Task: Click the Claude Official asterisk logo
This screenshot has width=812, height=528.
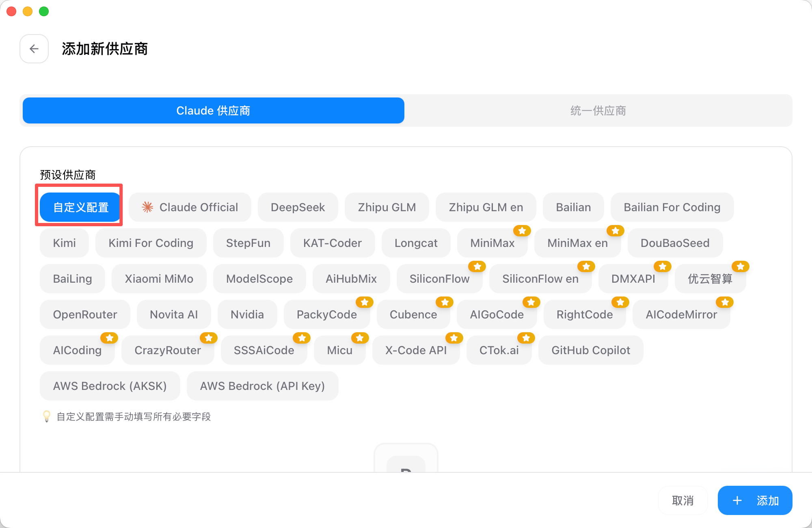Action: click(147, 207)
